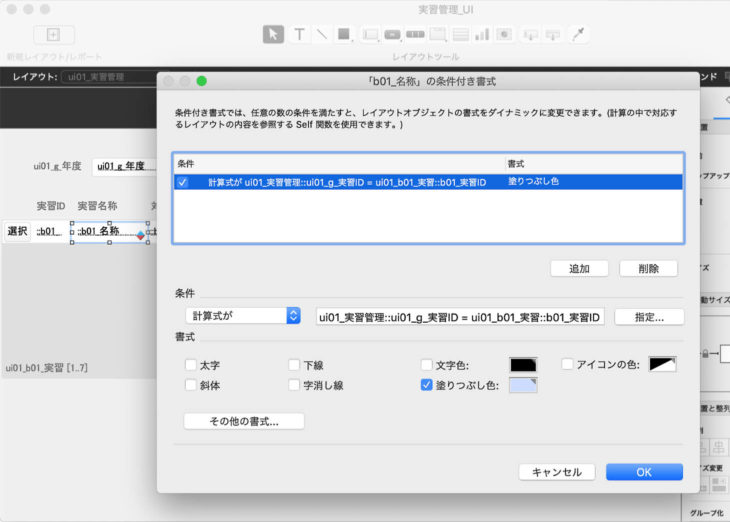Click the condition formula text field

(460, 316)
